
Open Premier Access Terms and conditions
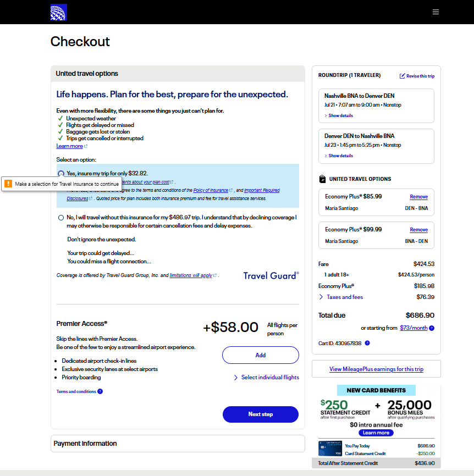pos(76,391)
